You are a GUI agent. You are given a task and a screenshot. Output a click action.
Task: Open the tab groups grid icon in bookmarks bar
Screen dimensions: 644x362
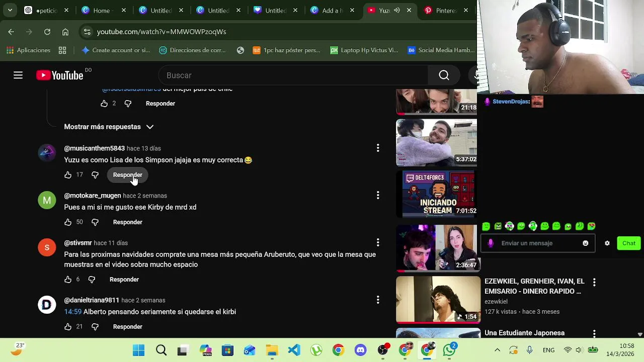tap(62, 50)
